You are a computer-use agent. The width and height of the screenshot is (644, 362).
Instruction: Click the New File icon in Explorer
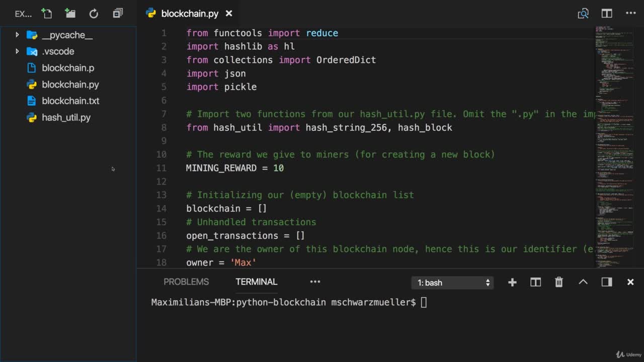tap(46, 14)
